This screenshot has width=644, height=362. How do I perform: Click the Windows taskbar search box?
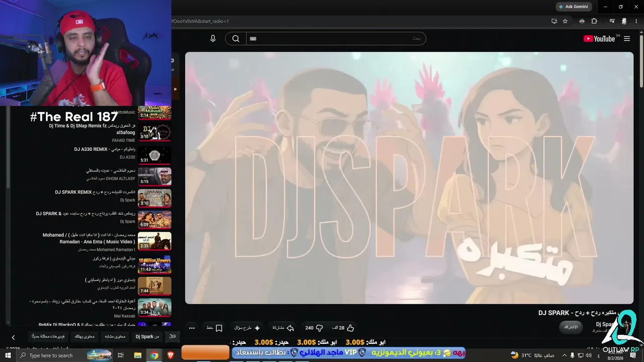click(x=65, y=355)
